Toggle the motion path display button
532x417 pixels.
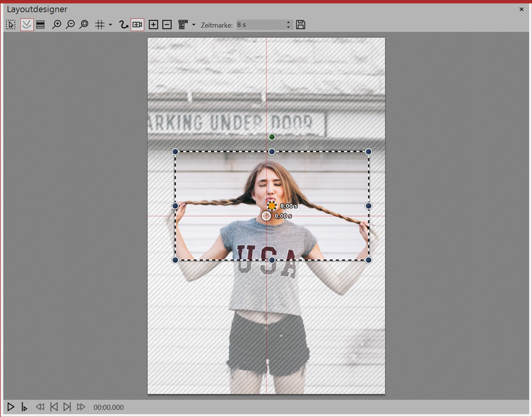click(x=26, y=25)
